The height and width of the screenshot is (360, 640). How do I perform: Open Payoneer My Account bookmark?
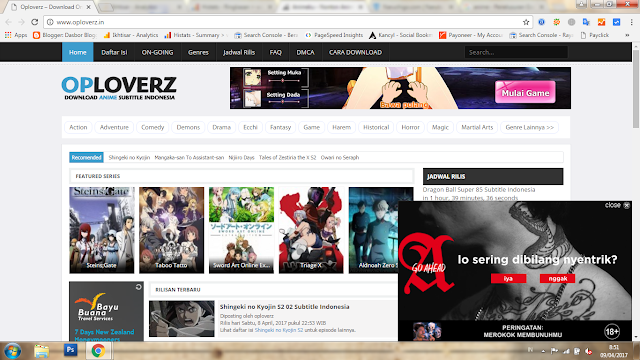(471, 35)
